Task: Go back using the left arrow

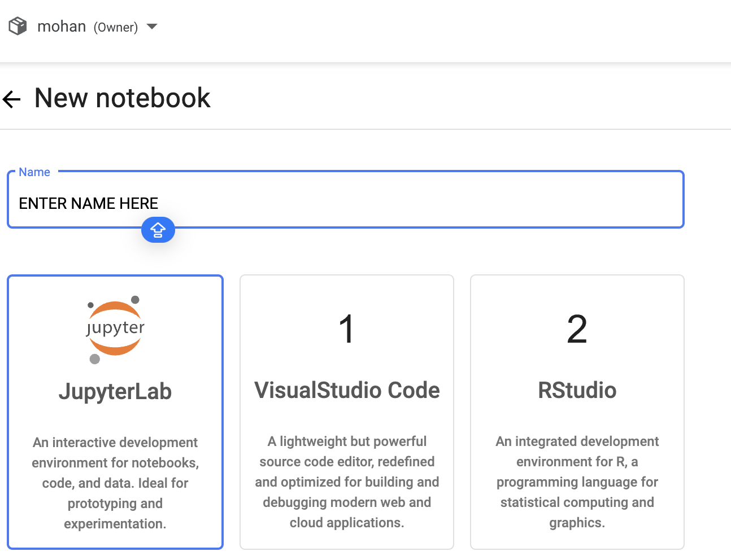Action: (11, 99)
